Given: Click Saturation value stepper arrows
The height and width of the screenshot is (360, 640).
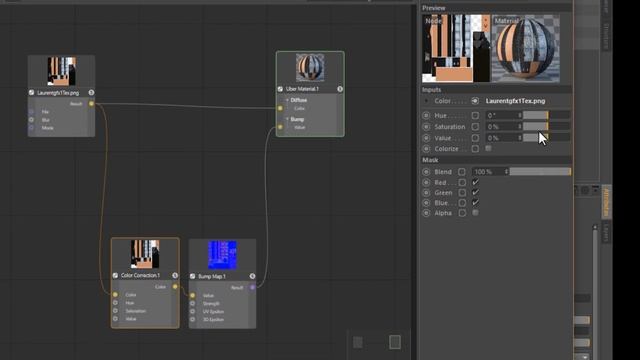Looking at the screenshot, I should pyautogui.click(x=520, y=127).
